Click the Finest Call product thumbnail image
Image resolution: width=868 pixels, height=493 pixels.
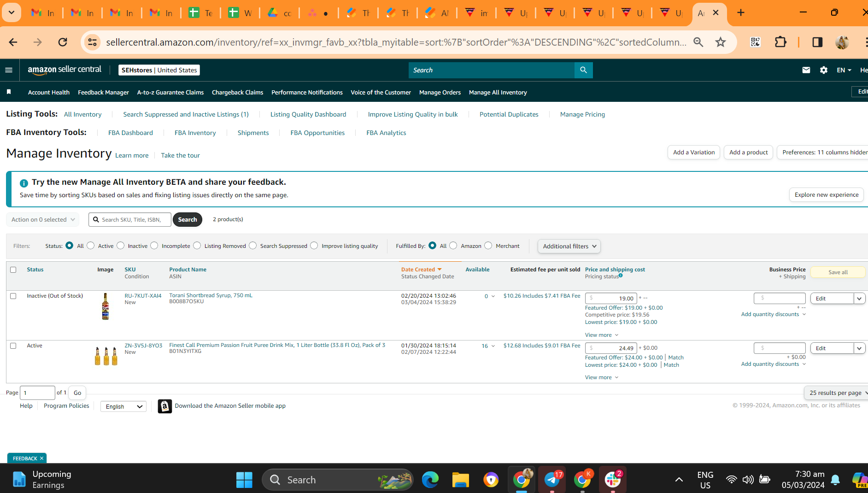click(106, 356)
